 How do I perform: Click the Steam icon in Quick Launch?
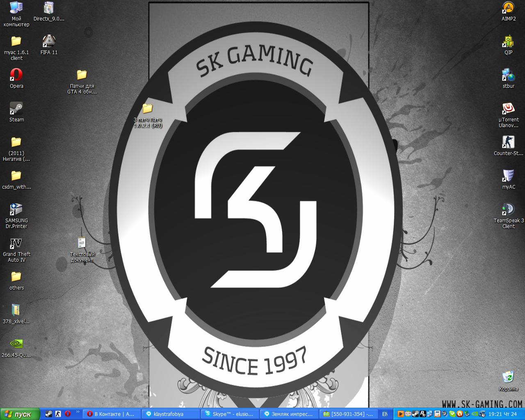pos(49,414)
